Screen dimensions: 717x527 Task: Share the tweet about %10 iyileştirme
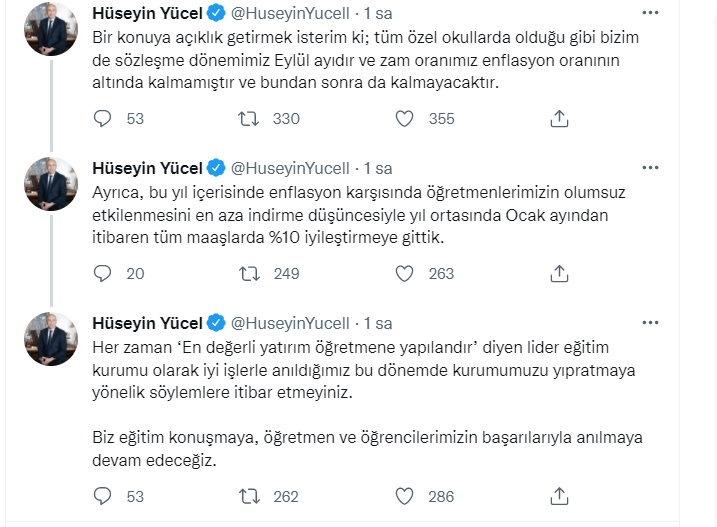(x=560, y=274)
